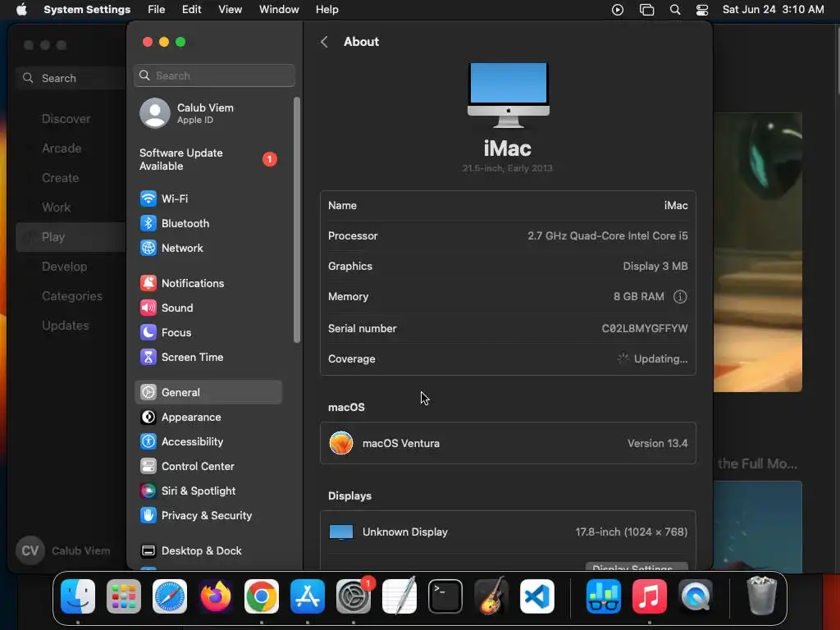This screenshot has height=630, width=840.
Task: Open the Apple menu
Action: (x=21, y=10)
